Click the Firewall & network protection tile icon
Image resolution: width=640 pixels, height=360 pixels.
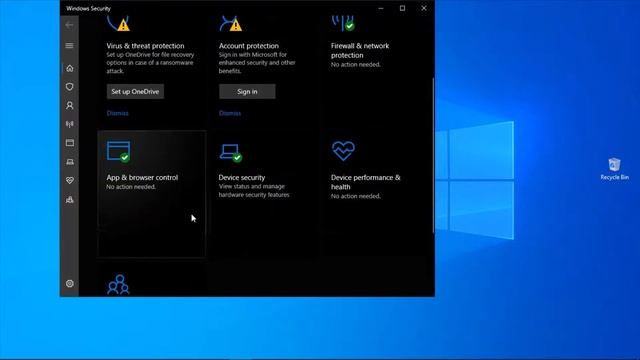[x=343, y=23]
